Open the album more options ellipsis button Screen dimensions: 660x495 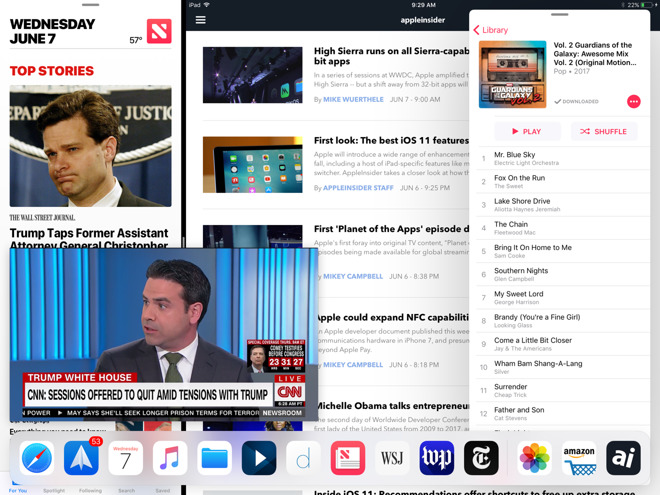coord(633,101)
